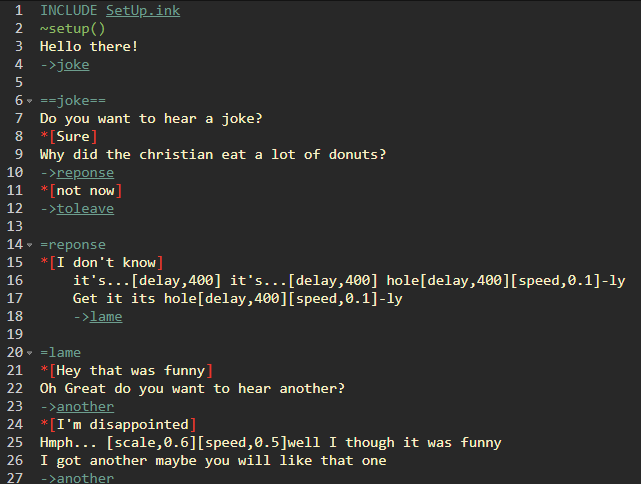
Task: Follow the lame divert link on line 18
Action: point(106,317)
